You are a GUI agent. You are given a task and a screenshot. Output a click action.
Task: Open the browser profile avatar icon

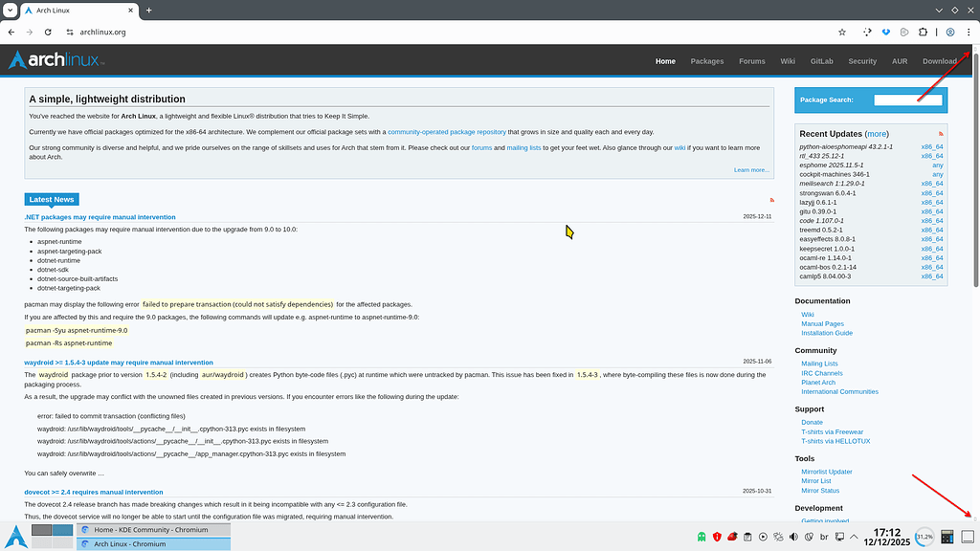(949, 32)
